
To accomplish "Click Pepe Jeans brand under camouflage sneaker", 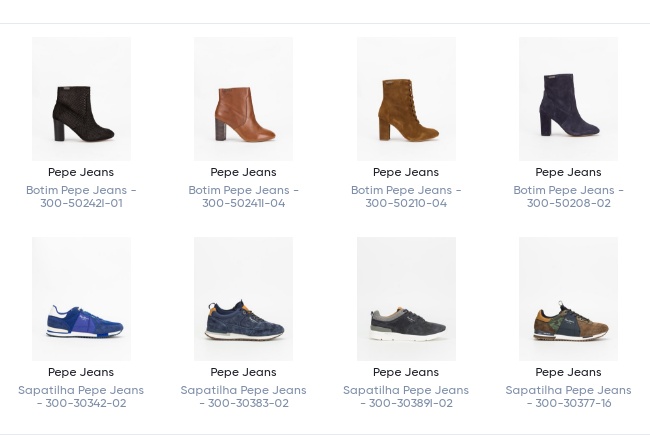I will pyautogui.click(x=568, y=372).
